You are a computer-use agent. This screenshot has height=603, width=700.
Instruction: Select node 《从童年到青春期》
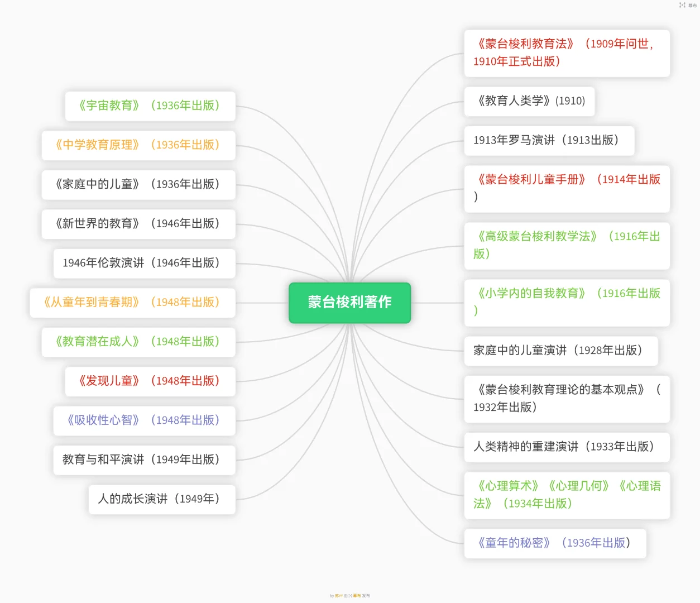click(x=133, y=303)
